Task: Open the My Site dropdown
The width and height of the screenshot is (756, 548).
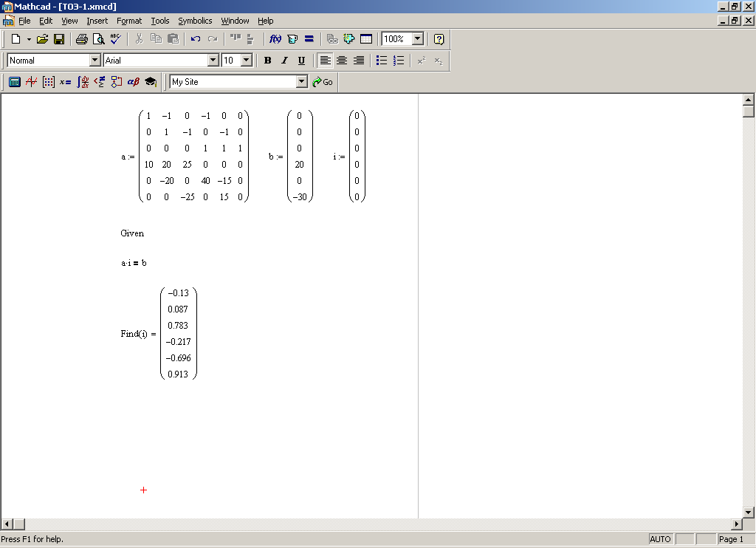Action: (x=302, y=82)
